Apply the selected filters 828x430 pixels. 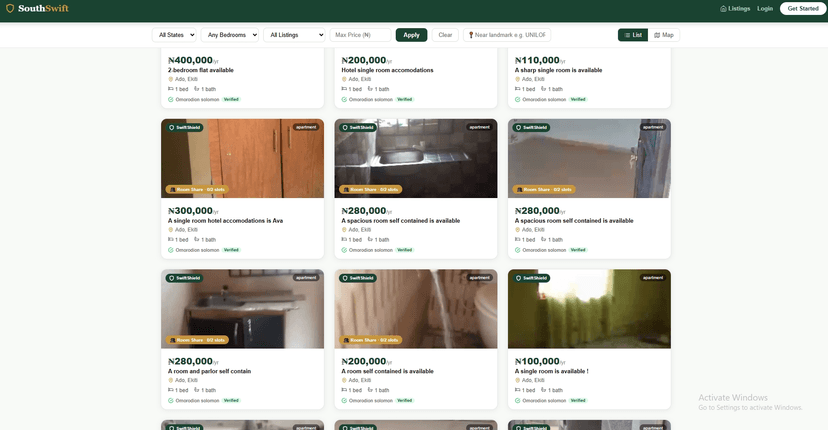click(411, 35)
